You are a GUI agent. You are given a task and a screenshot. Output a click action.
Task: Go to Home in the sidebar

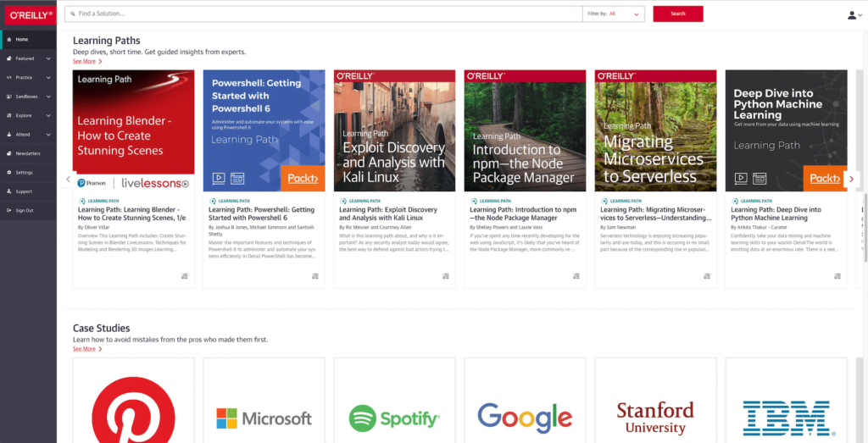pos(22,39)
